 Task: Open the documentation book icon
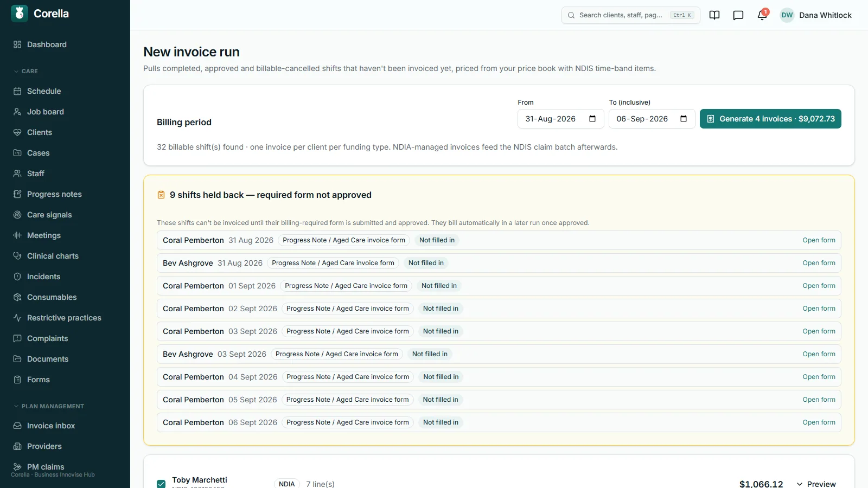coord(714,15)
